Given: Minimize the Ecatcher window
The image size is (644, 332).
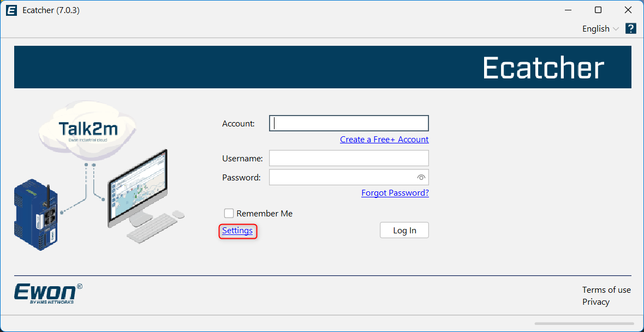Looking at the screenshot, I should point(568,10).
